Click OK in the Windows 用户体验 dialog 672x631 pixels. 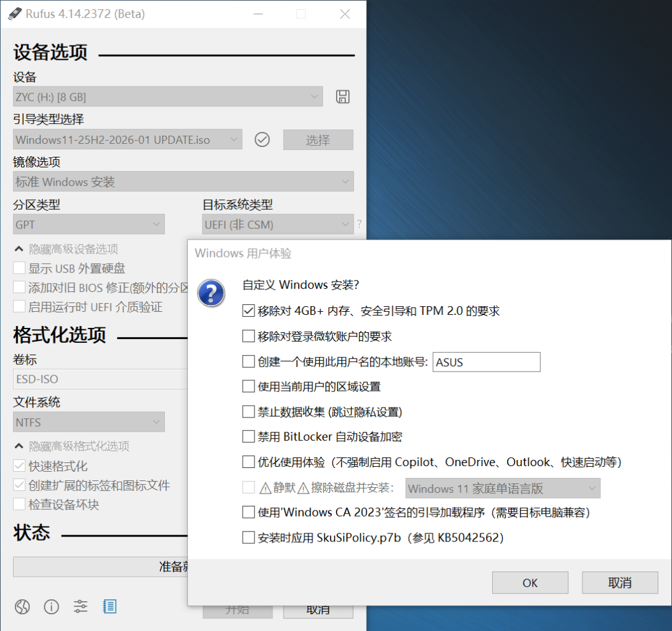click(530, 582)
